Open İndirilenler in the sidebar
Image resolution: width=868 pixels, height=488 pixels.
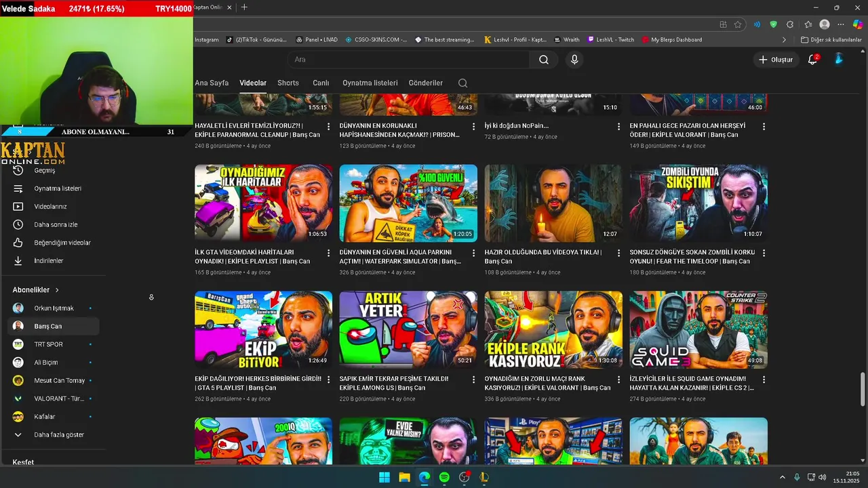pos(49,261)
